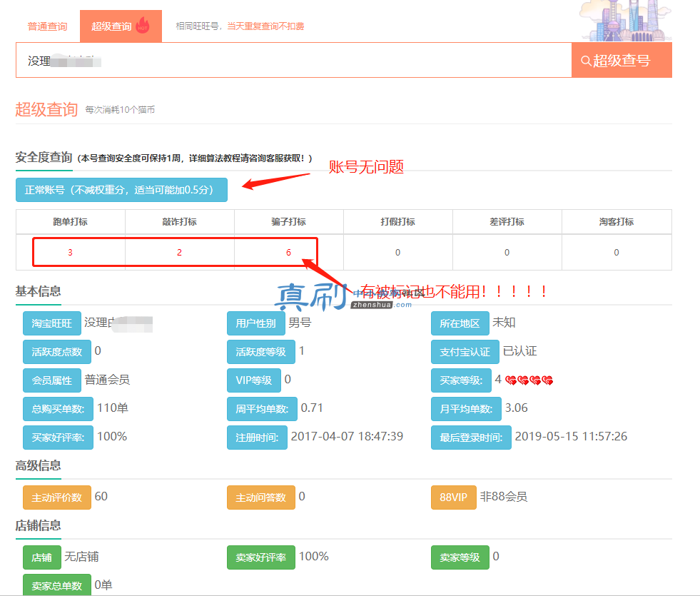The height and width of the screenshot is (596, 700).
Task: Select the 骗子打标 column header
Action: (288, 222)
